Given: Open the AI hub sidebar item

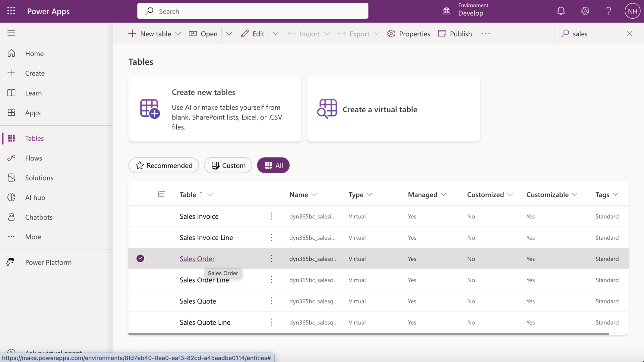Looking at the screenshot, I should (x=35, y=198).
